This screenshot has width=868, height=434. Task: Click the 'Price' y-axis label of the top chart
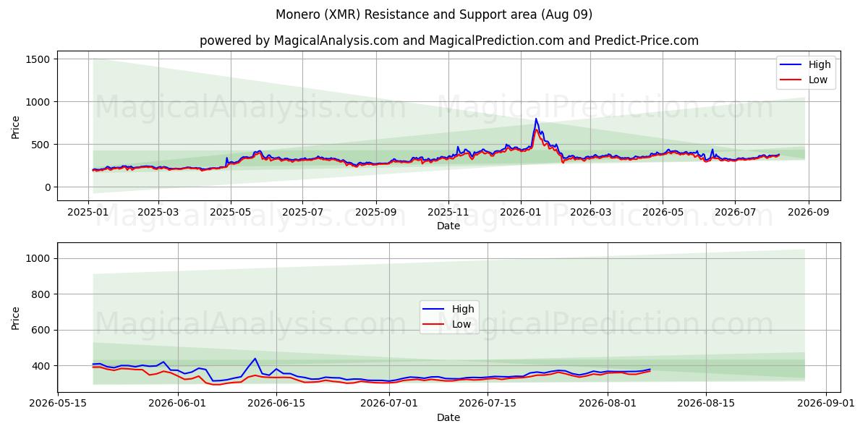click(x=16, y=127)
